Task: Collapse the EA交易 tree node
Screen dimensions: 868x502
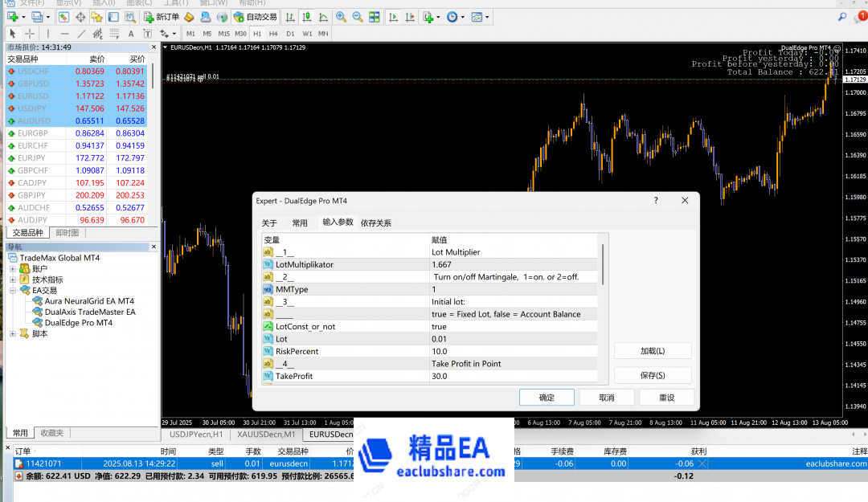Action: [13, 291]
